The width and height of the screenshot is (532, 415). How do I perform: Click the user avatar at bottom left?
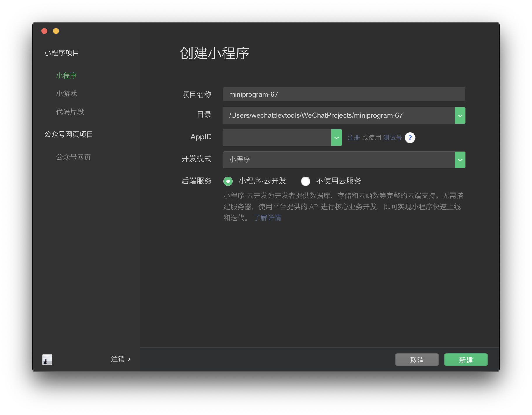(x=47, y=360)
